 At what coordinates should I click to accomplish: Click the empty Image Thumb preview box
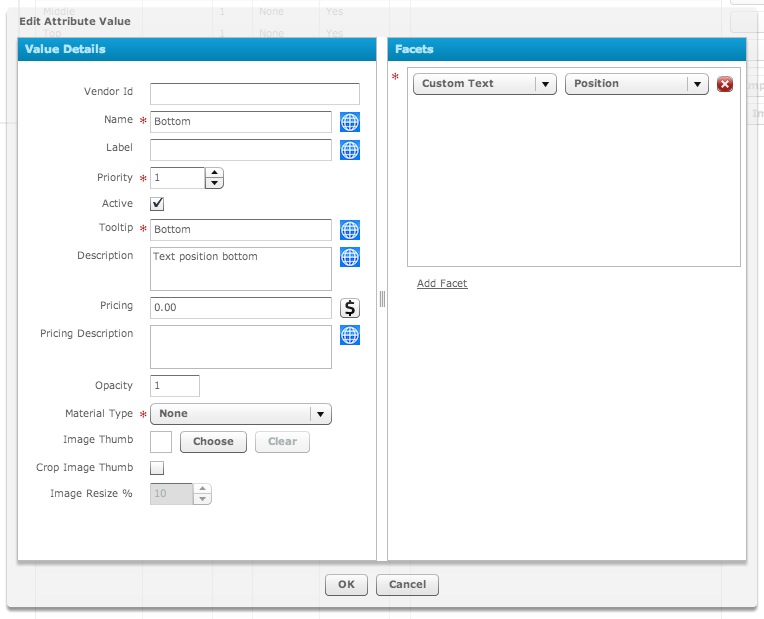[161, 442]
